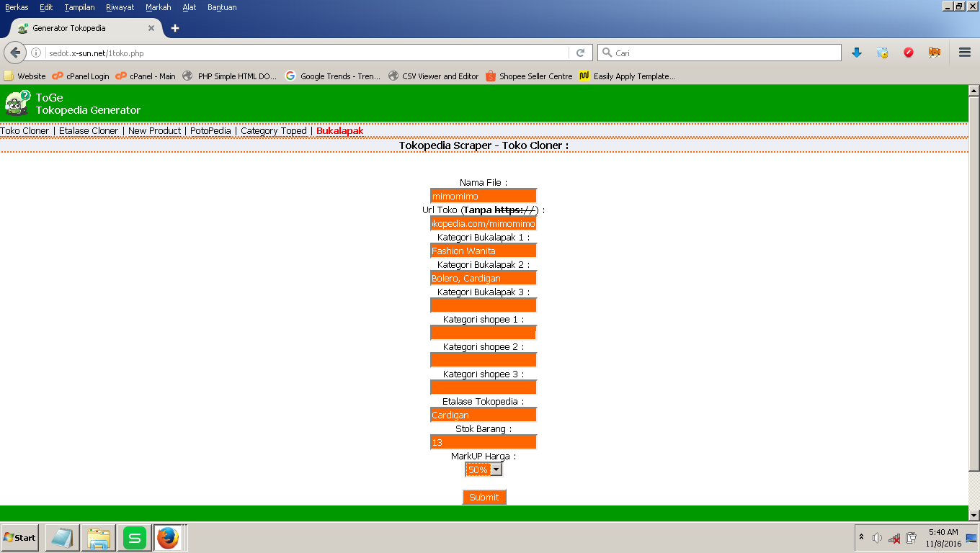Open CSV Viewer and Editor bookmark

tap(434, 76)
